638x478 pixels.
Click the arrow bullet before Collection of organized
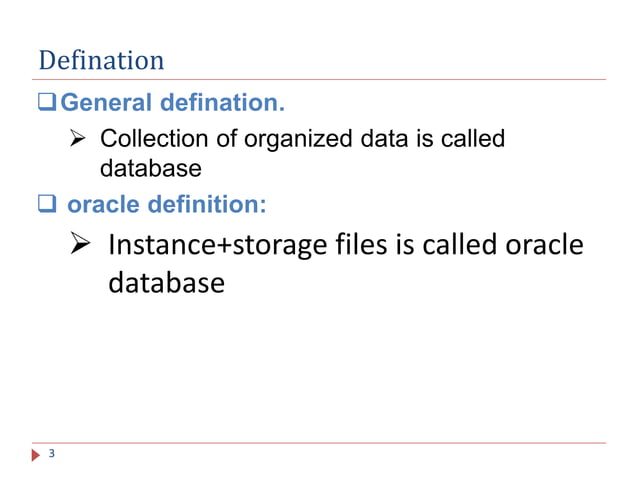(77, 138)
